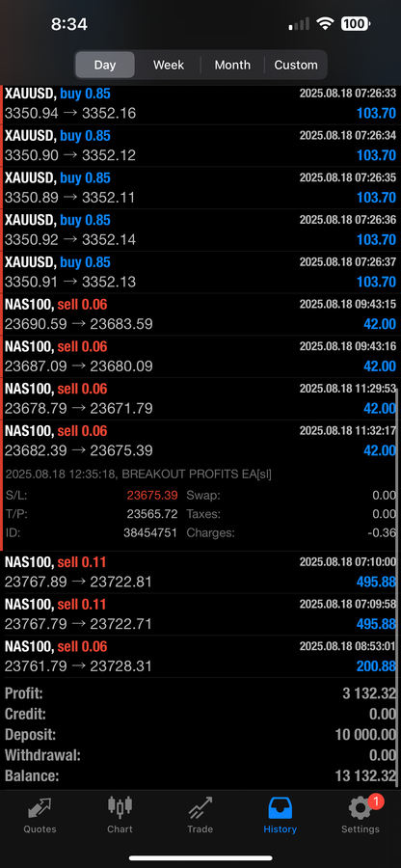Expand NAS100 sell trade at 09:43:16
This screenshot has height=868, width=401.
200,357
